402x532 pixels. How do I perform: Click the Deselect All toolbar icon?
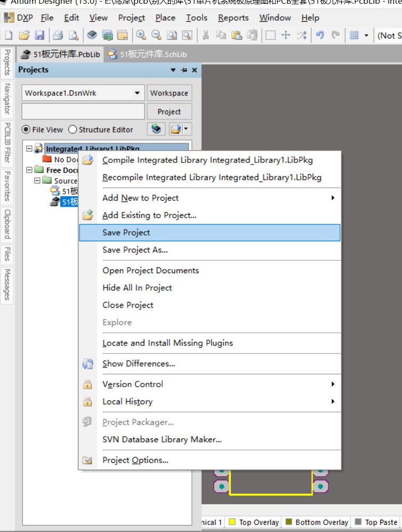pos(301,35)
